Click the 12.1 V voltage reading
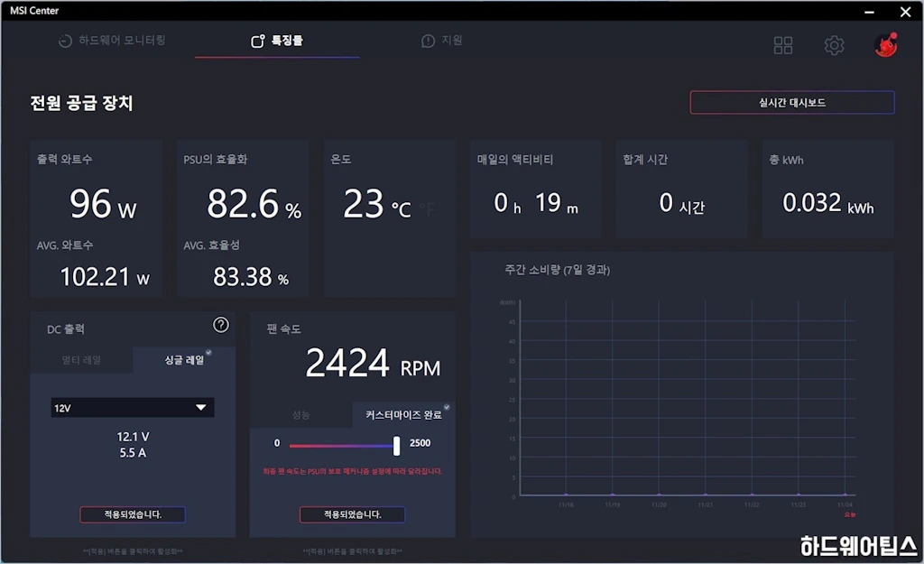924x564 pixels. 133,437
